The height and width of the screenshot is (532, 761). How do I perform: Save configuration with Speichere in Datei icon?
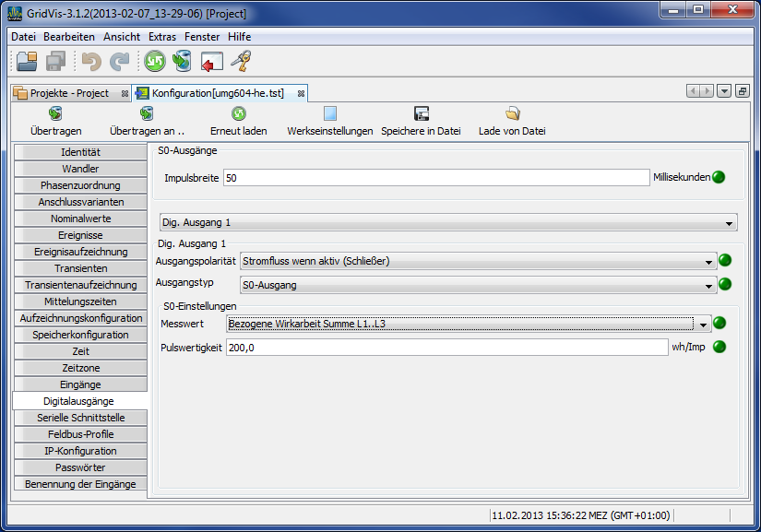[x=420, y=120]
